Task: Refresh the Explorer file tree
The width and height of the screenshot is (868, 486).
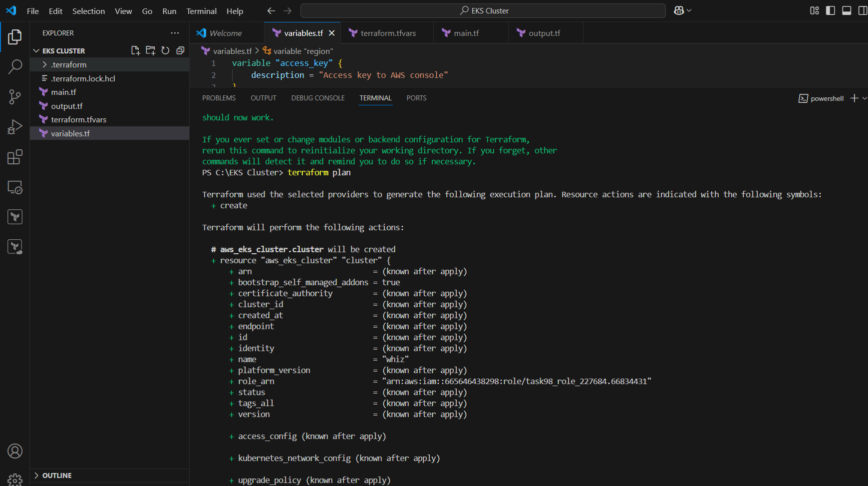Action: point(165,50)
